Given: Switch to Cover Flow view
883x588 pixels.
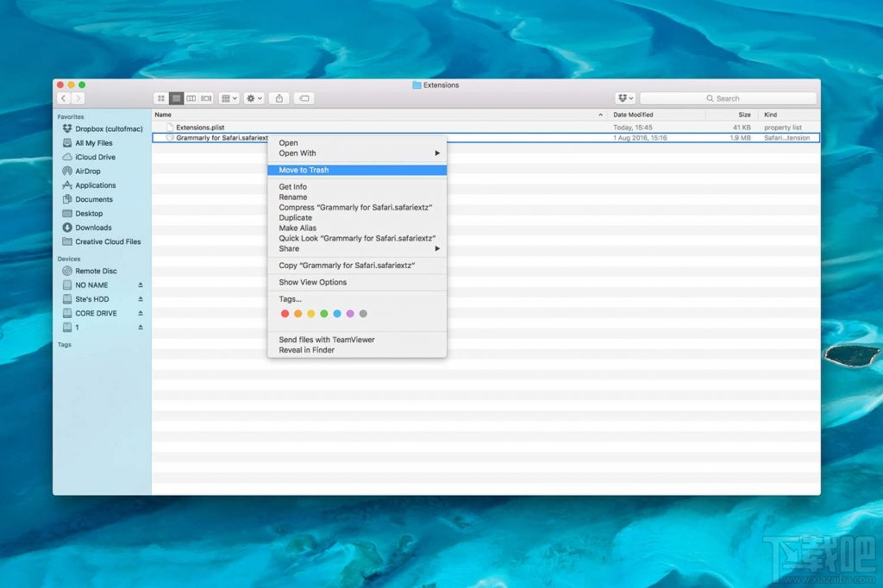Looking at the screenshot, I should click(206, 99).
